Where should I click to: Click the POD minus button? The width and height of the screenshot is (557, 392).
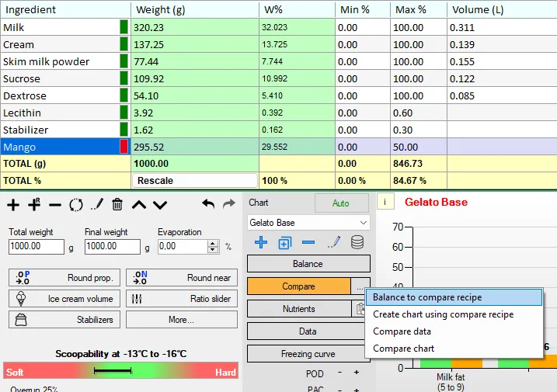click(339, 373)
